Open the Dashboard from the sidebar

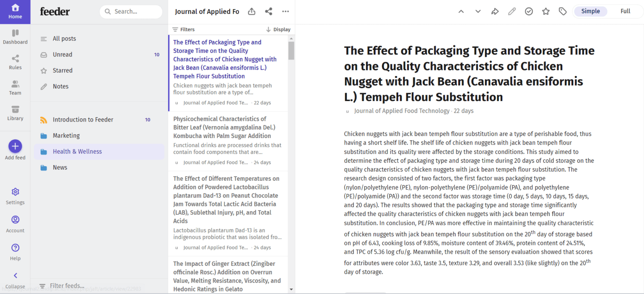15,37
